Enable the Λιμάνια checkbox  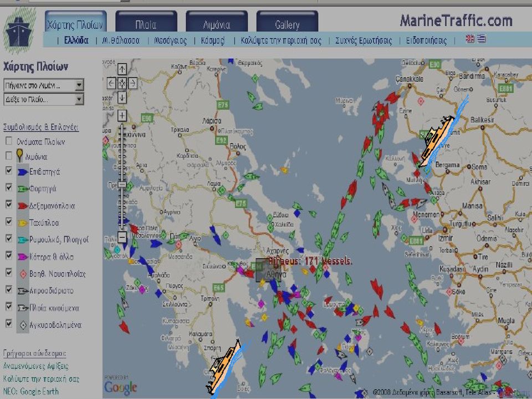pos(9,155)
